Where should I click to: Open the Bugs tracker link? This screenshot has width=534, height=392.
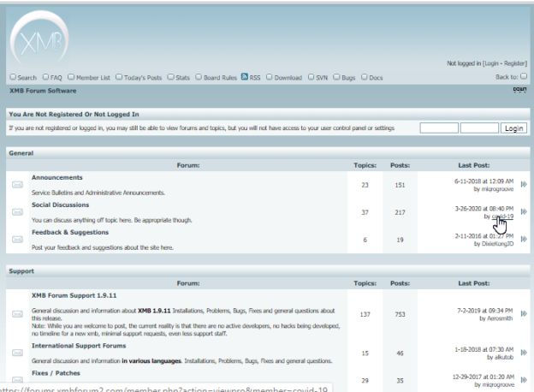pos(348,78)
